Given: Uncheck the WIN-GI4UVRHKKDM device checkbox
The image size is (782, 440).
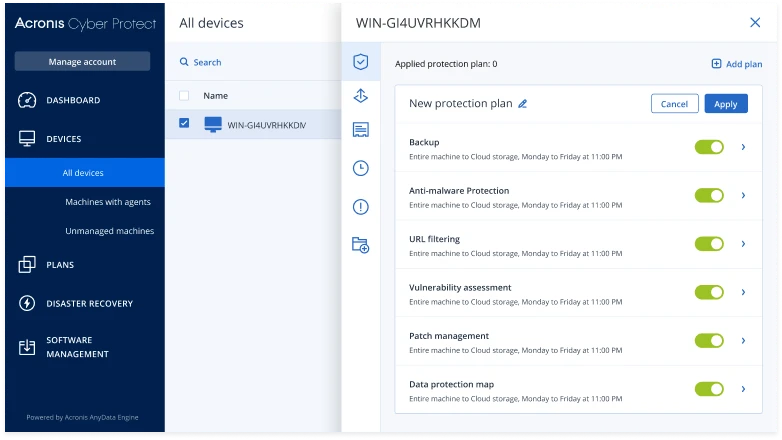Looking at the screenshot, I should click(184, 123).
